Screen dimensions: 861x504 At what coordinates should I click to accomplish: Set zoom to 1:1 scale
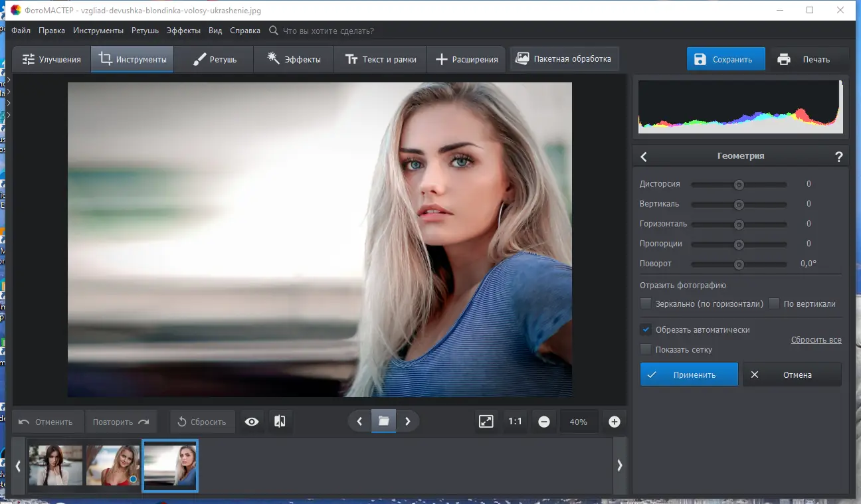click(515, 422)
